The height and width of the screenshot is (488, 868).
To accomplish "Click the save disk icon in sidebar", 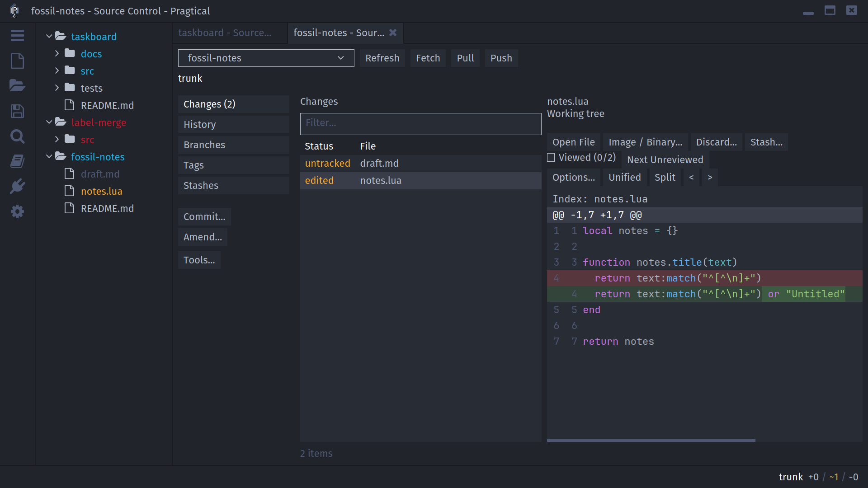I will click(x=17, y=111).
